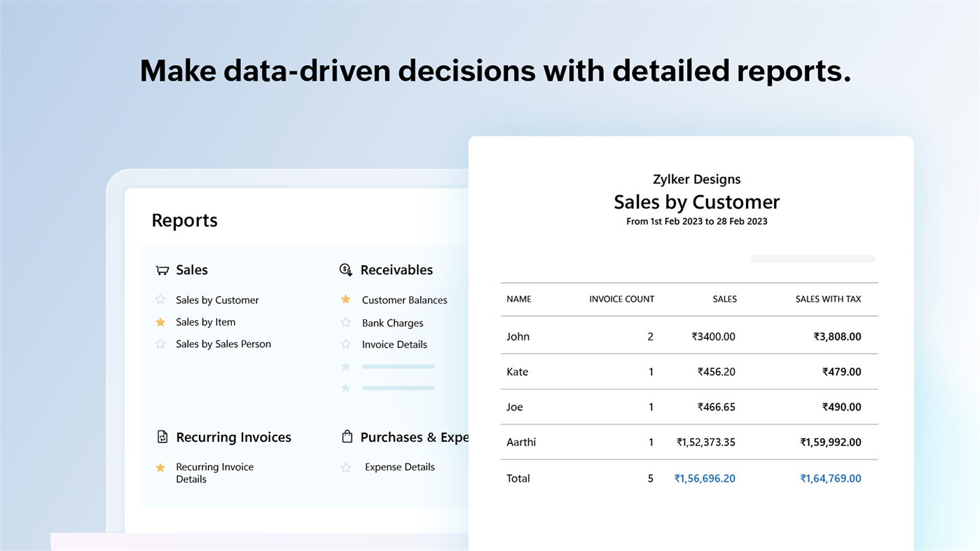This screenshot has height=551, width=980.
Task: Favorite the Expense Details report star
Action: (x=345, y=466)
